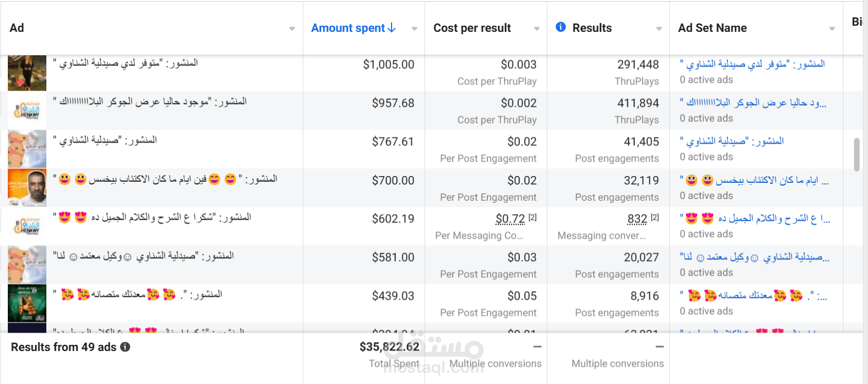868x384 pixels.
Task: Click the vertical scrollbar handle
Action: (857, 154)
